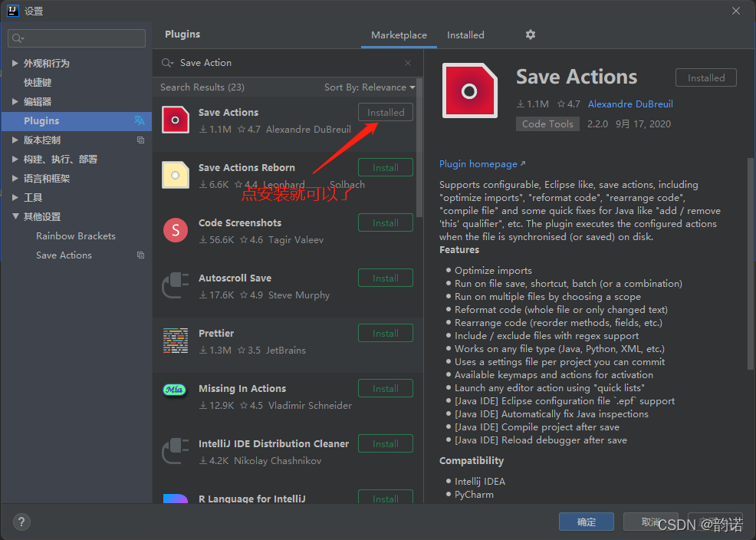The image size is (756, 540).
Task: Open the Plugin homepage link
Action: click(482, 164)
